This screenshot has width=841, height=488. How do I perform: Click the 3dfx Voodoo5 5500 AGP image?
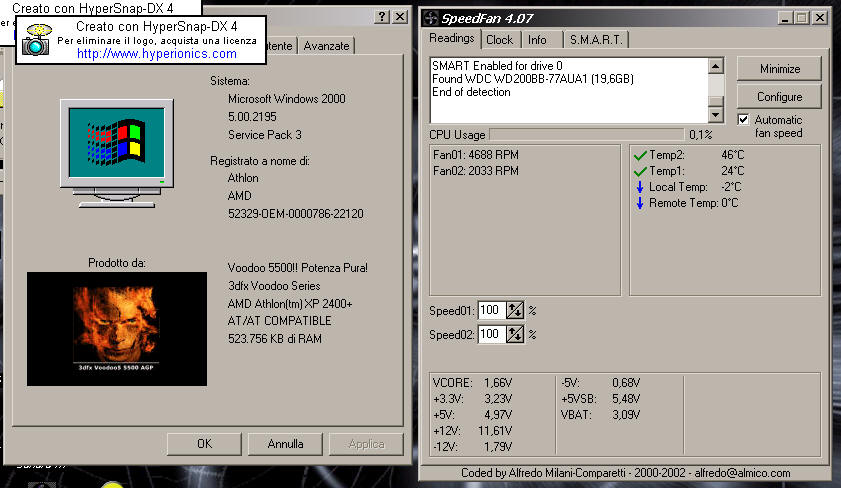tap(117, 329)
